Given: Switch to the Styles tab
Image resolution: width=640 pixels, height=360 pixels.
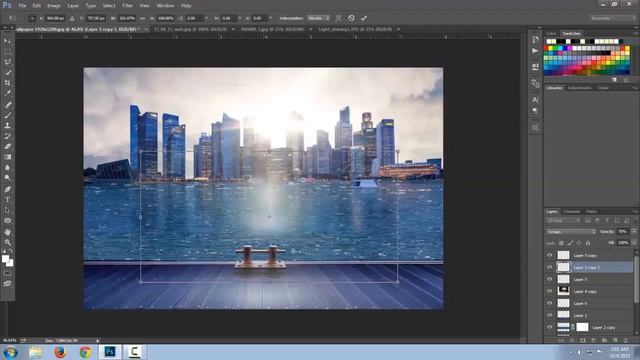Looking at the screenshot, I should click(603, 88).
